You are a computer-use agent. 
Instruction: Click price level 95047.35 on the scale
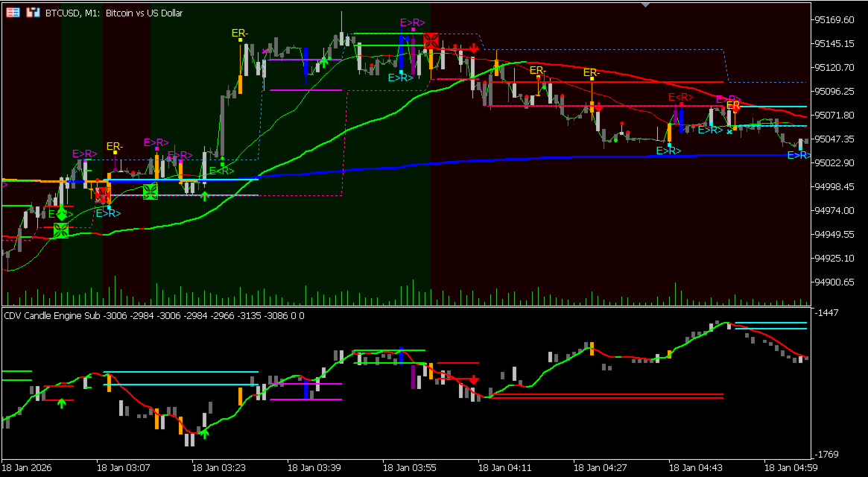pyautogui.click(x=834, y=139)
